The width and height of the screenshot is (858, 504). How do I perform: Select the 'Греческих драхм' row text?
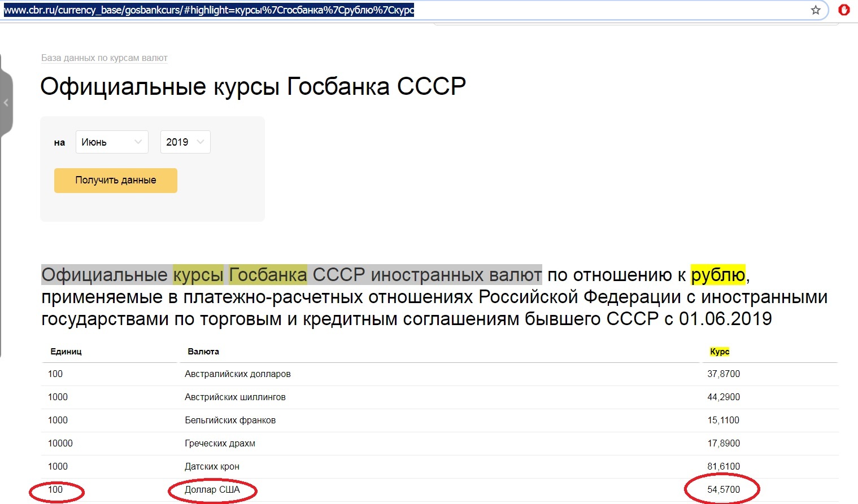(x=220, y=444)
